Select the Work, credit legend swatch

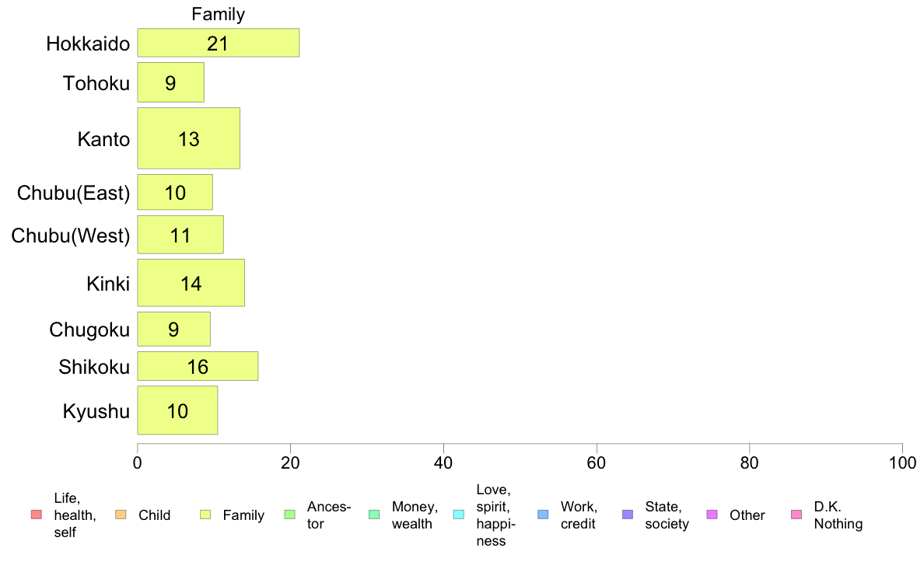(544, 514)
